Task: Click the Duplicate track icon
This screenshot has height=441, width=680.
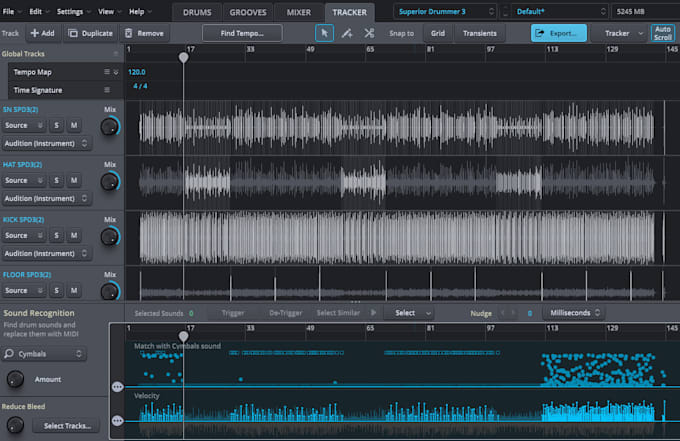Action: [73, 33]
